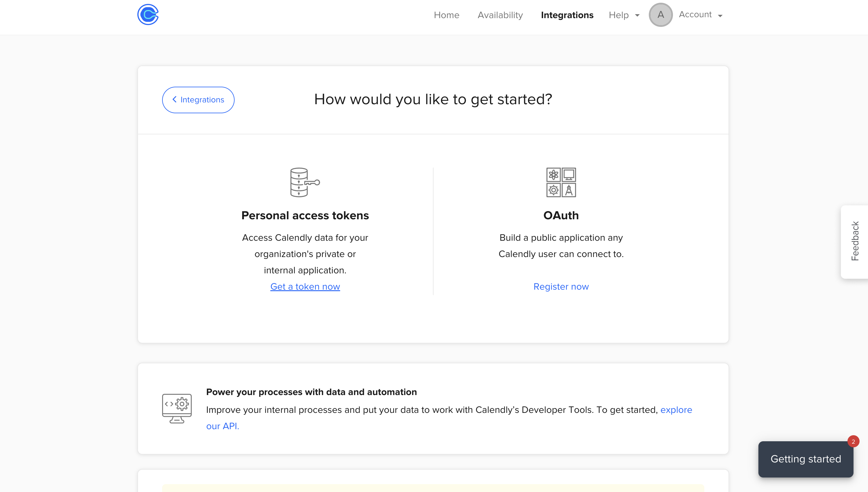Click the account avatar circle A
The width and height of the screenshot is (868, 492).
click(x=661, y=15)
